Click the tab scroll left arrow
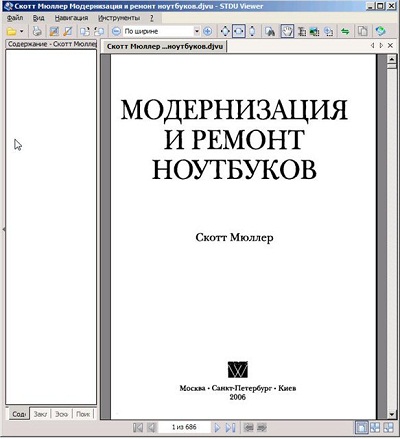 click(x=373, y=46)
